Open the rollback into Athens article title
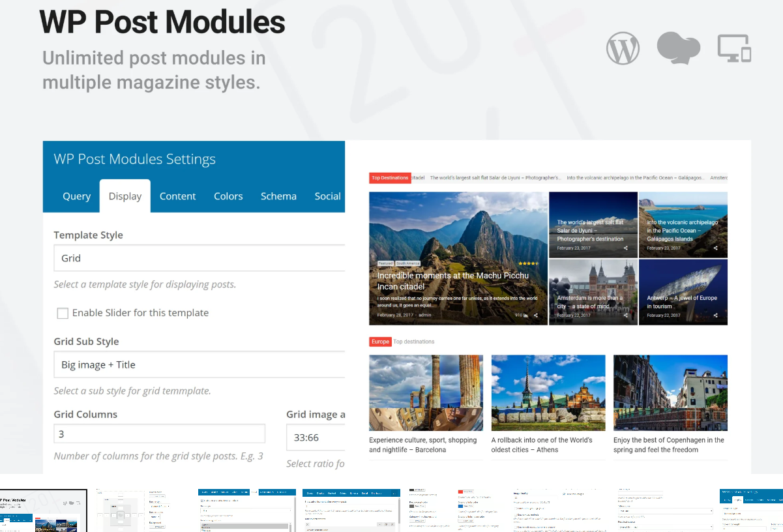The height and width of the screenshot is (532, 783). click(542, 445)
